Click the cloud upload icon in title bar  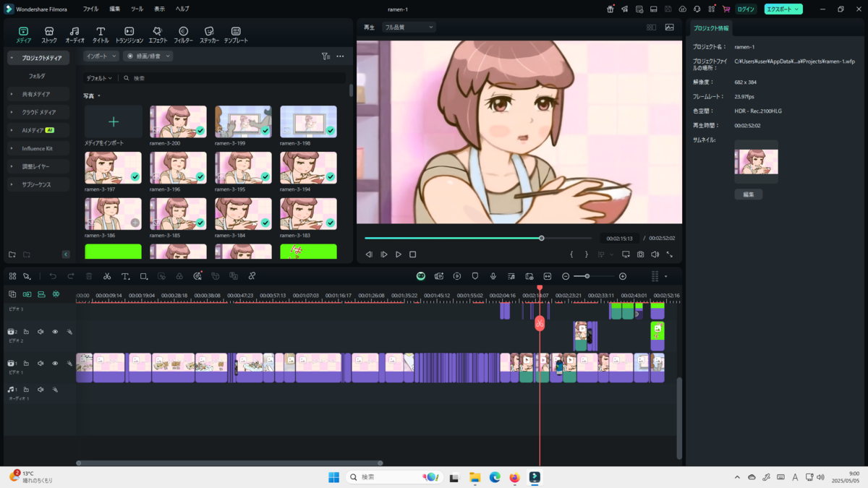[683, 9]
